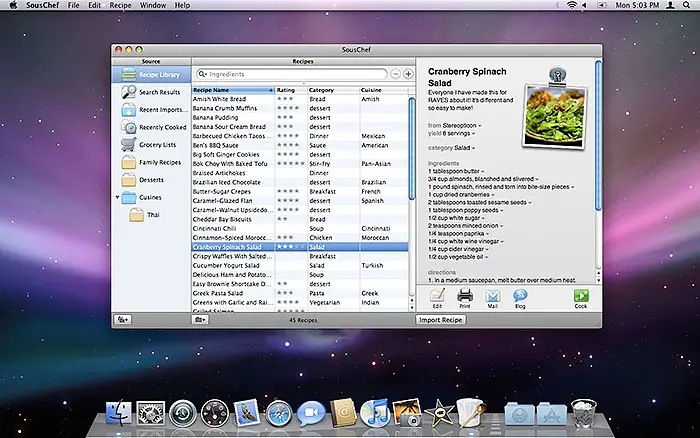The height and width of the screenshot is (438, 700).
Task: Select the 'Cheddar Bay Biscuits' recipe row
Action: [x=300, y=219]
